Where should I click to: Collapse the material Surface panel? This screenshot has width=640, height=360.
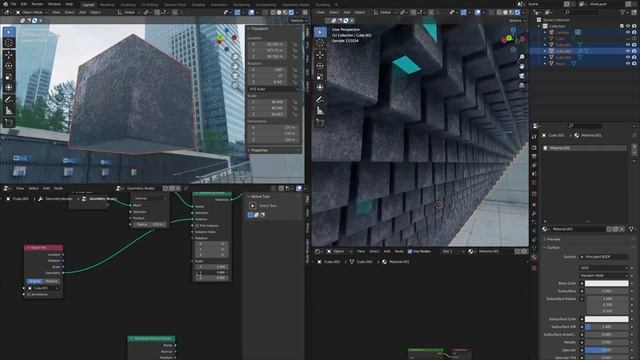pos(553,247)
